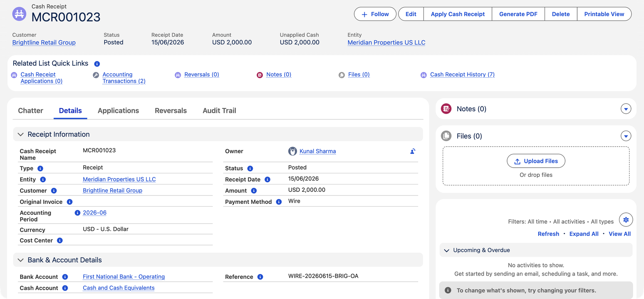Image resolution: width=644 pixels, height=299 pixels.
Task: Open Cash Receipt History (7) quick link
Action: point(462,75)
